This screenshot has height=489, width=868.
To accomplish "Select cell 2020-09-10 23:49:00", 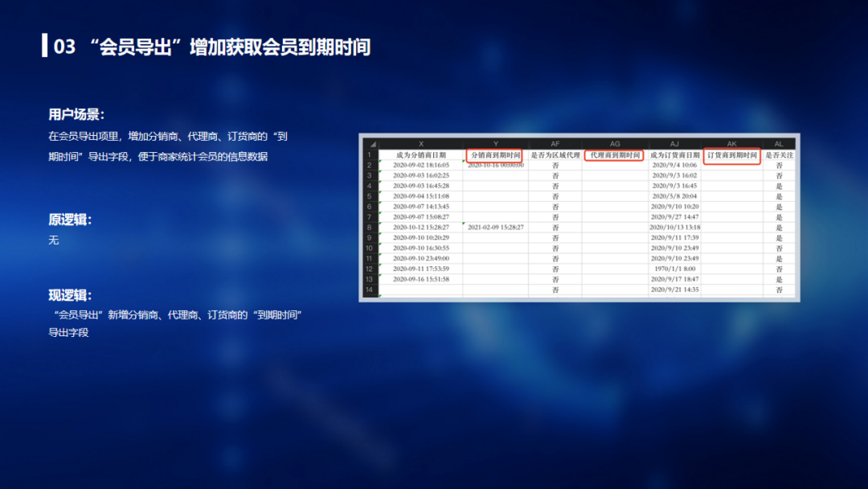I will [420, 259].
